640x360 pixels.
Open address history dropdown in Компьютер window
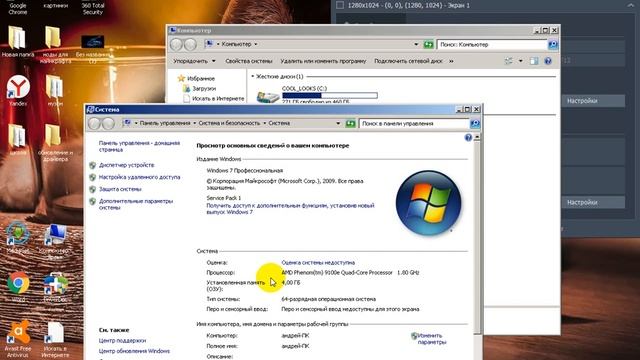[x=416, y=44]
